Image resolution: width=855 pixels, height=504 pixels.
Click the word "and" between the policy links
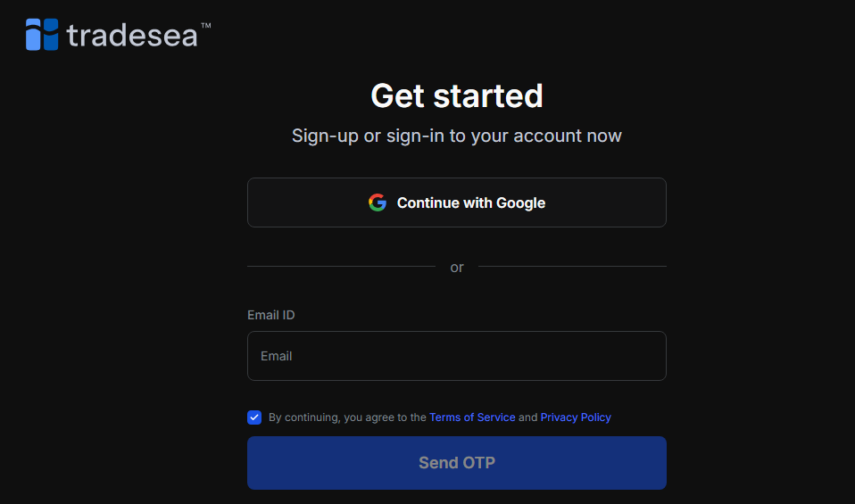click(x=528, y=417)
